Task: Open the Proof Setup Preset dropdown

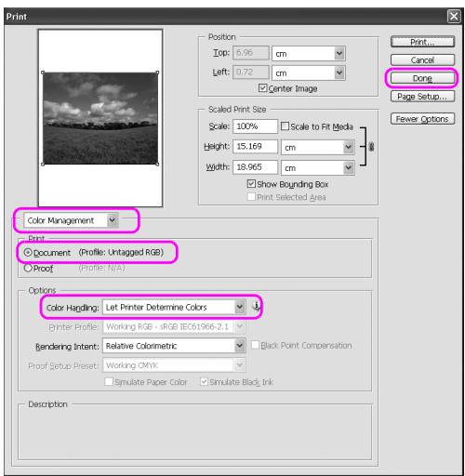Action: [x=174, y=365]
